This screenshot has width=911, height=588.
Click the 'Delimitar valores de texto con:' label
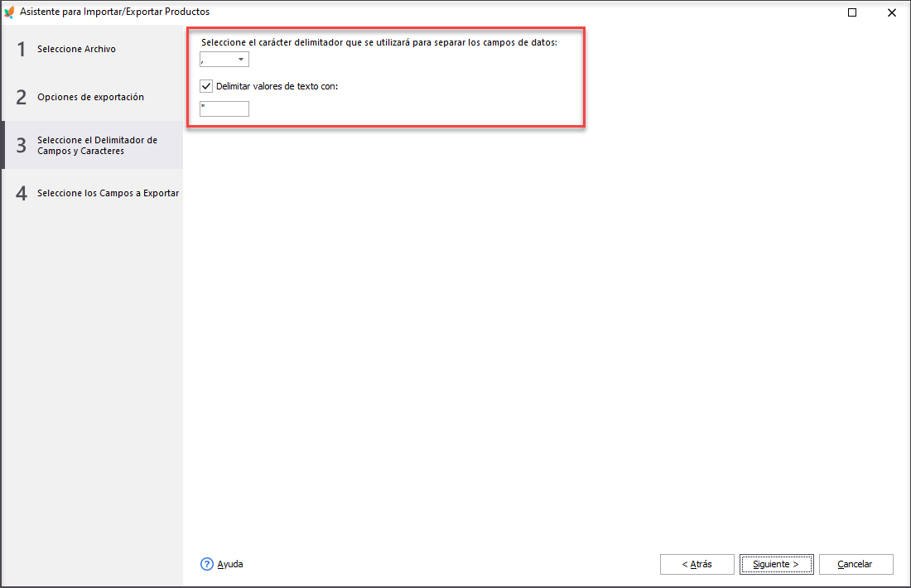click(x=277, y=86)
